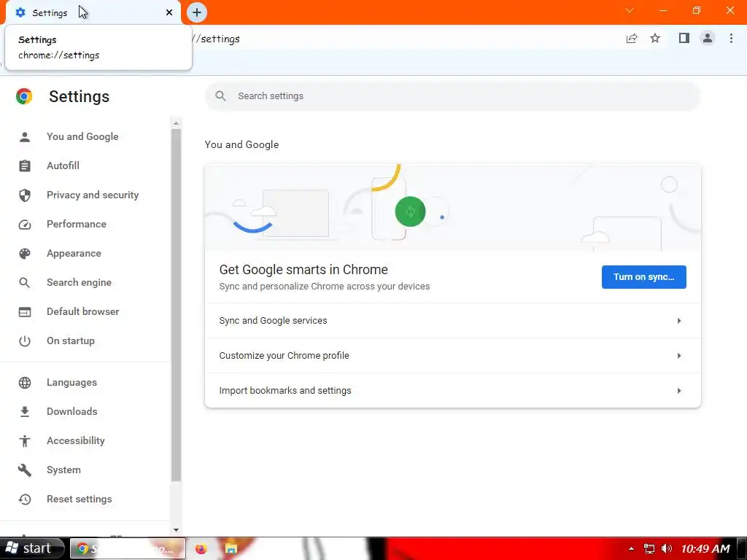
Task: Click the sidebar scrollbar down arrow
Action: 177,530
